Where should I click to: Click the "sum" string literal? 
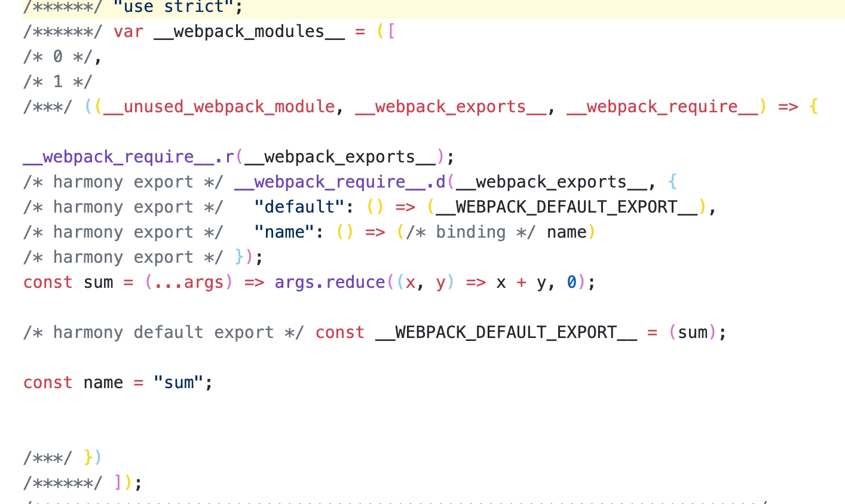(179, 382)
